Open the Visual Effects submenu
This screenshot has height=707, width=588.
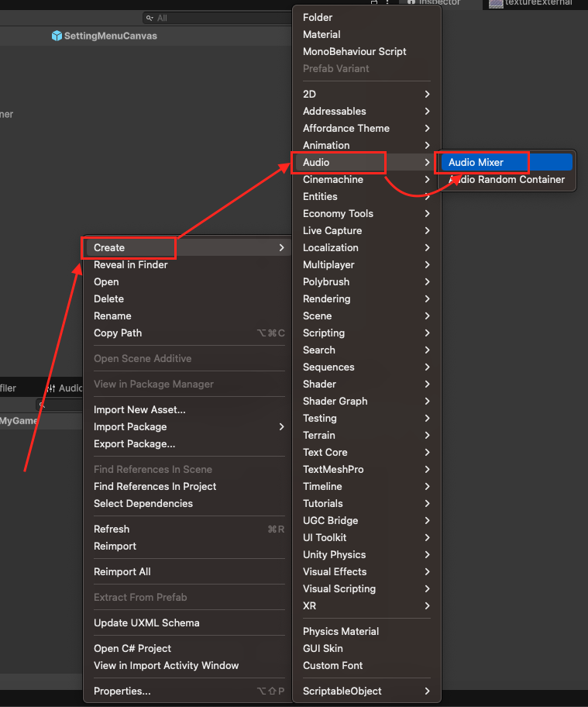click(366, 572)
